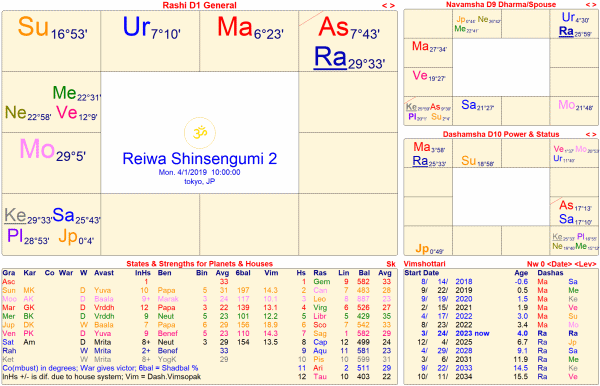This screenshot has width=600, height=386.
Task: Click Jupiter glyph in Rashi chart
Action: [x=68, y=236]
